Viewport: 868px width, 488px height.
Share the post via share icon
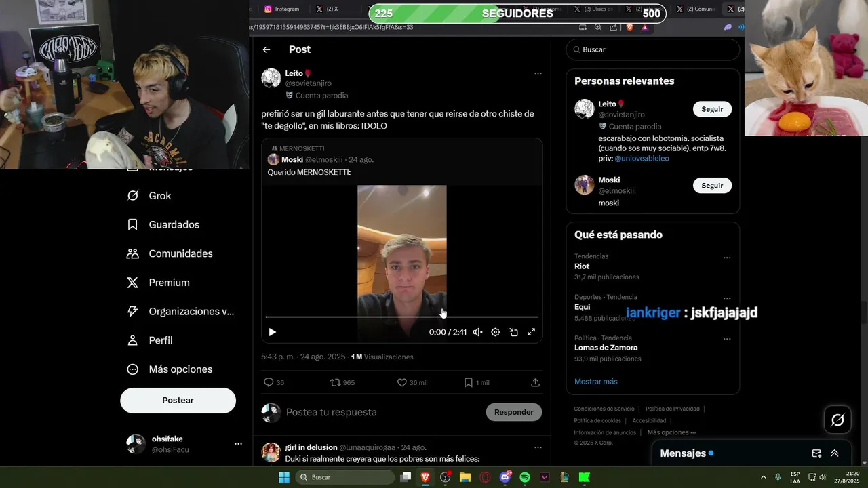(x=535, y=382)
